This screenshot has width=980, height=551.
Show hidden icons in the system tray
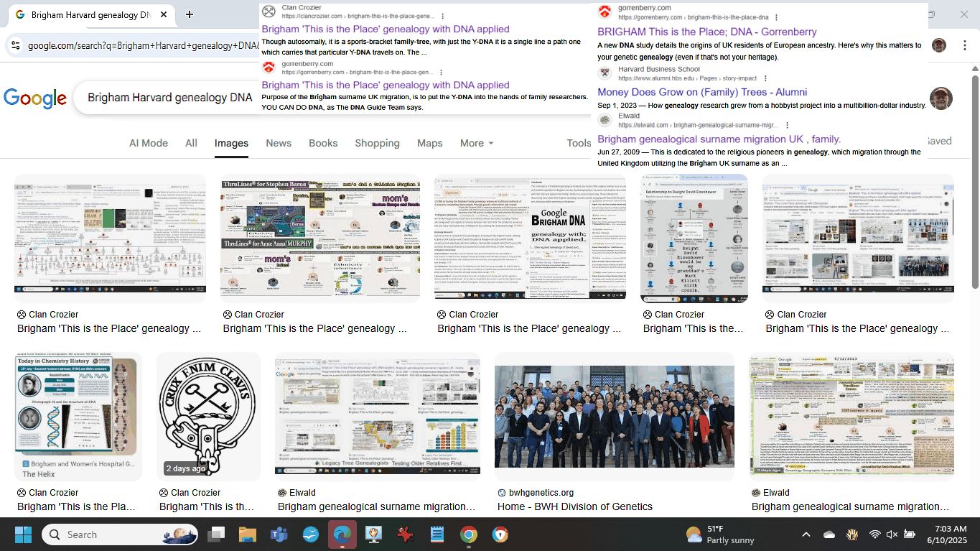click(806, 534)
